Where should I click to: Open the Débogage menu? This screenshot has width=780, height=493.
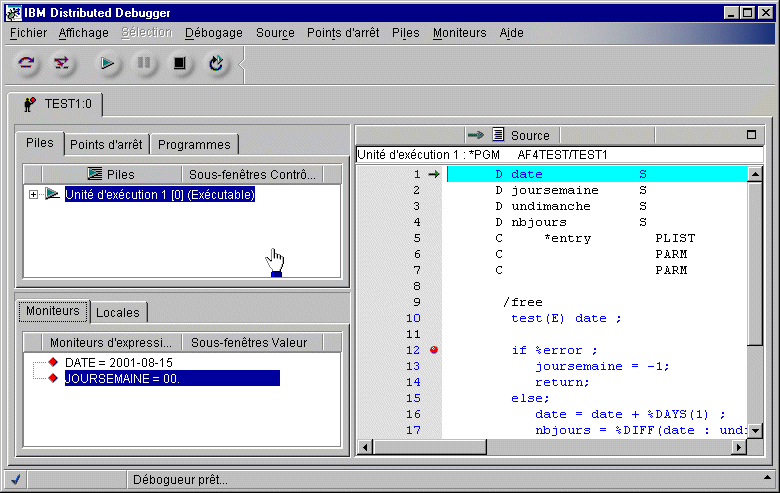pos(213,33)
